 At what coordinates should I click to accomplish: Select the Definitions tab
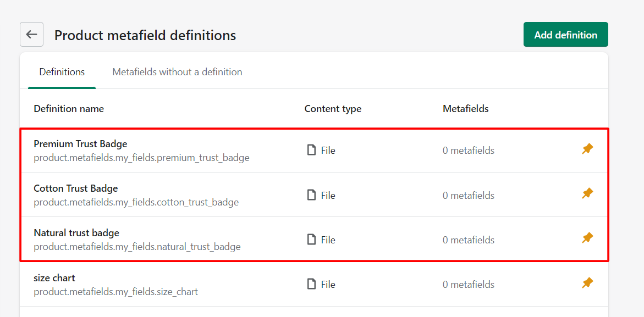pyautogui.click(x=62, y=72)
